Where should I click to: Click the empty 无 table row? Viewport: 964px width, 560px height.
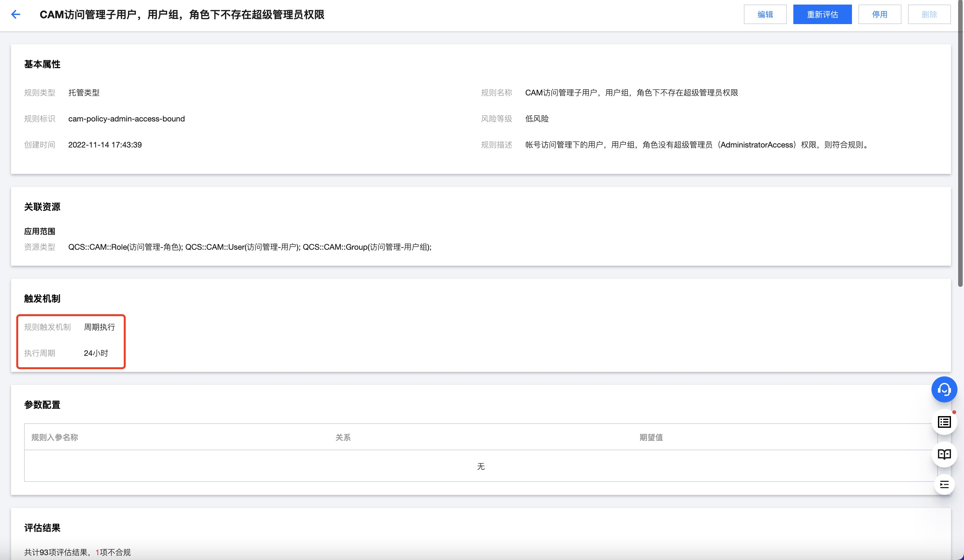[x=480, y=466]
